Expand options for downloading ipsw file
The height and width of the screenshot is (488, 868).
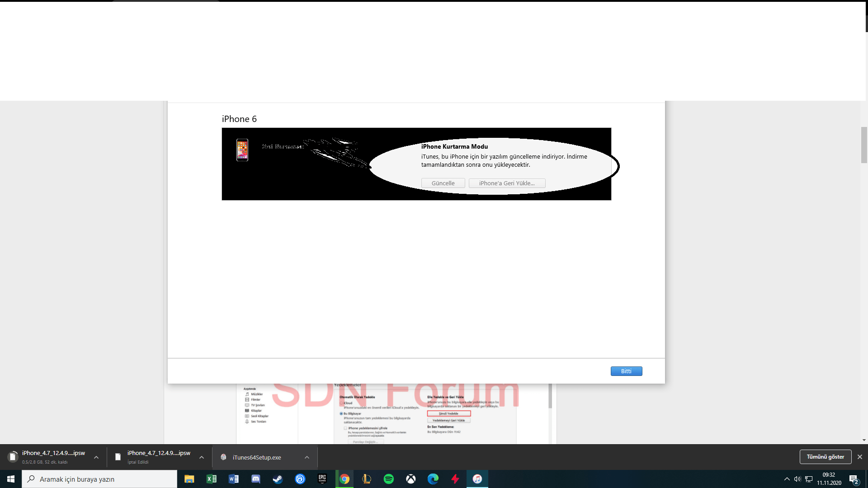click(96, 457)
